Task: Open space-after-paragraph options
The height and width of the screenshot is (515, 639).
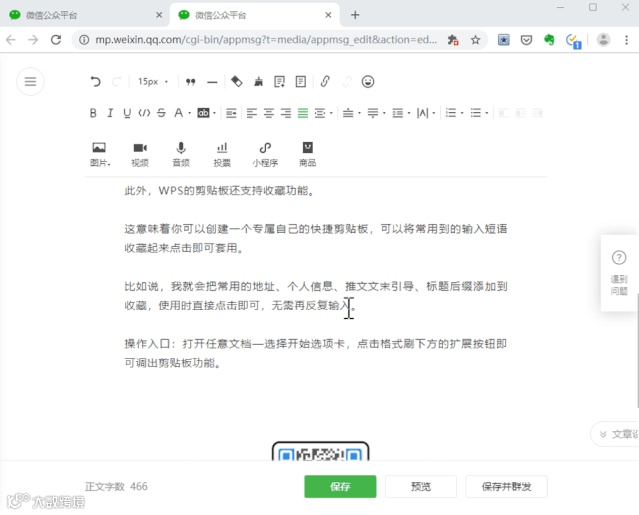Action: [375, 113]
